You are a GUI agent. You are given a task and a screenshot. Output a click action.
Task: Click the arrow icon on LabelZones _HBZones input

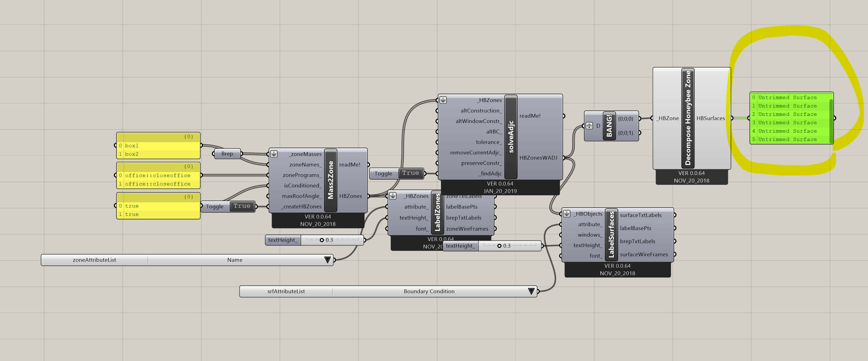[x=393, y=196]
